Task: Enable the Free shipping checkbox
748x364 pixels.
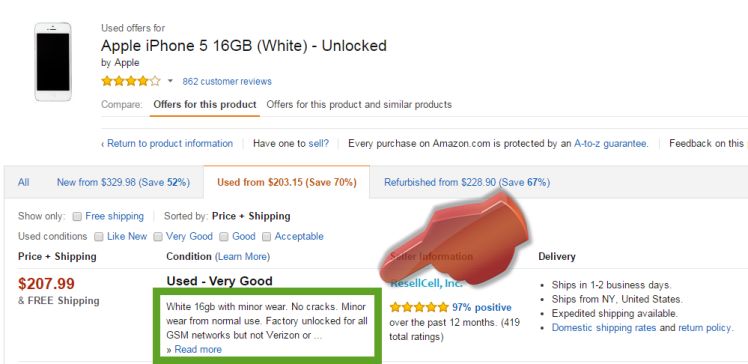Action: click(77, 217)
